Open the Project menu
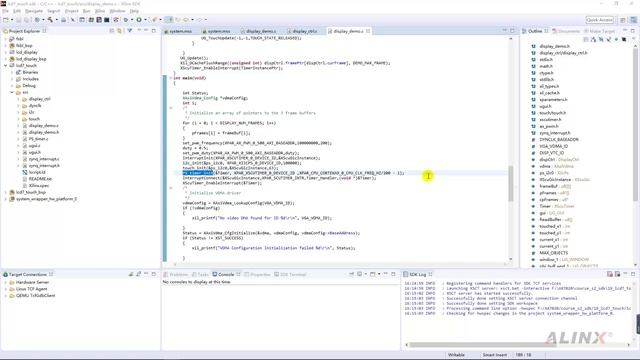Viewport: 640px width, 360px height. click(71, 11)
